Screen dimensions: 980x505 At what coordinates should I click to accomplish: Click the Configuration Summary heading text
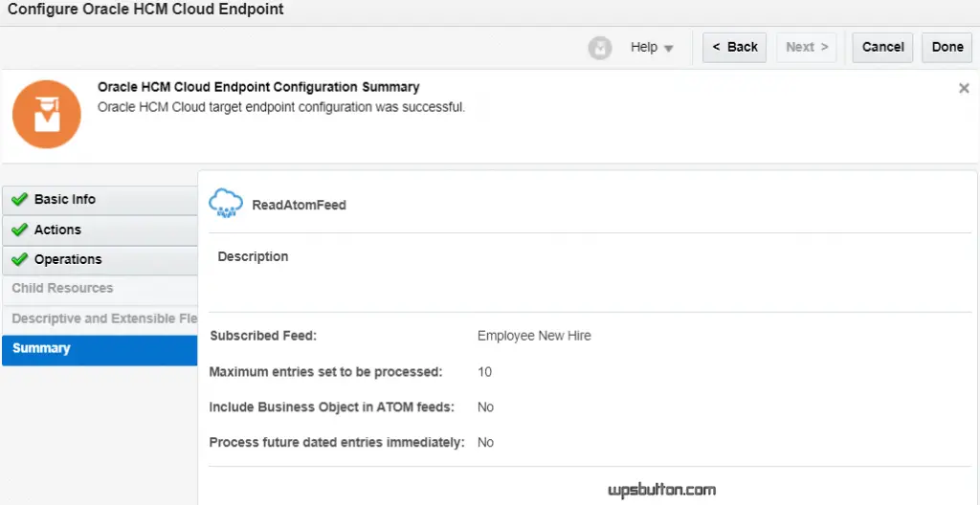258,87
